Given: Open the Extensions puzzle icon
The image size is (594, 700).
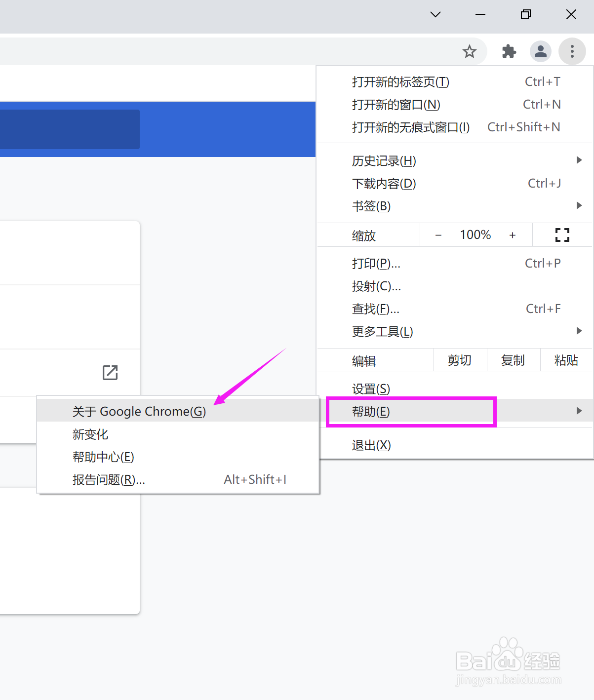Looking at the screenshot, I should click(x=509, y=51).
